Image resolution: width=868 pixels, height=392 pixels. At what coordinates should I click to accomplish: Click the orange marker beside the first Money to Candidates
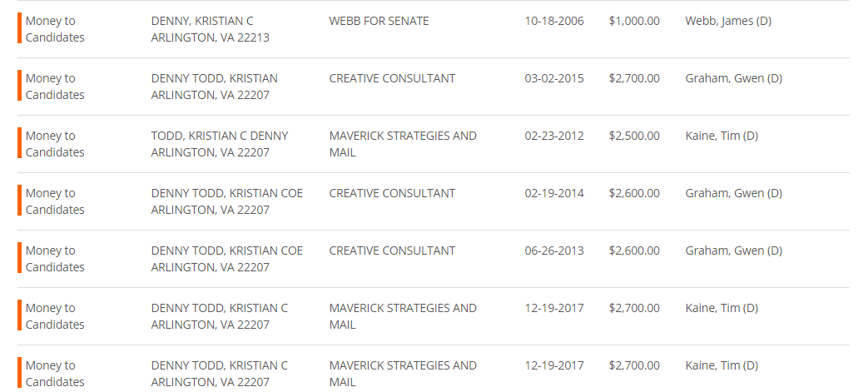coord(19,28)
